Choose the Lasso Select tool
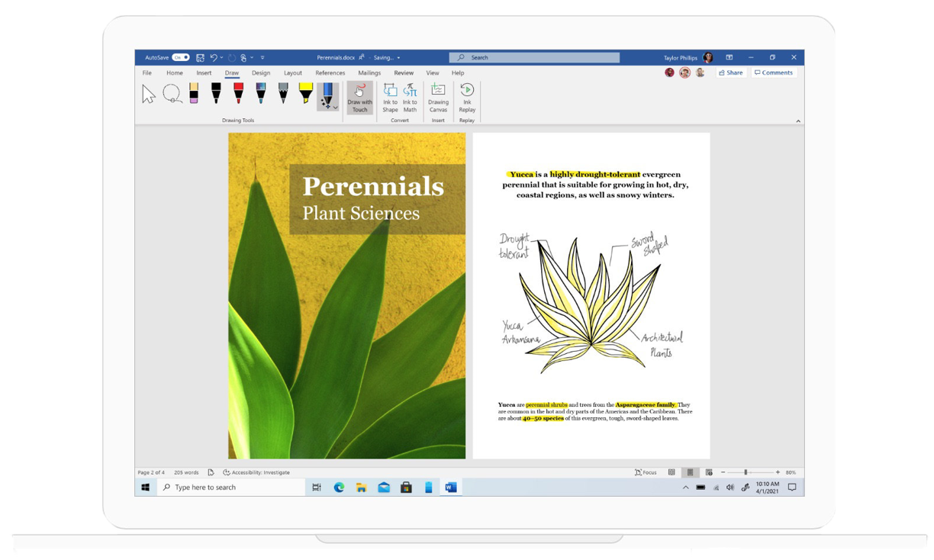 [x=172, y=94]
